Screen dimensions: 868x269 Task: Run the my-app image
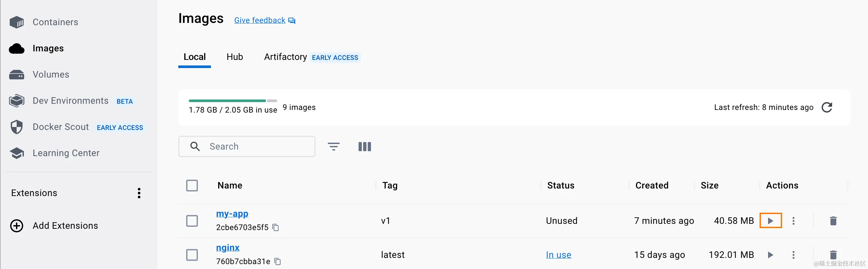coord(770,221)
